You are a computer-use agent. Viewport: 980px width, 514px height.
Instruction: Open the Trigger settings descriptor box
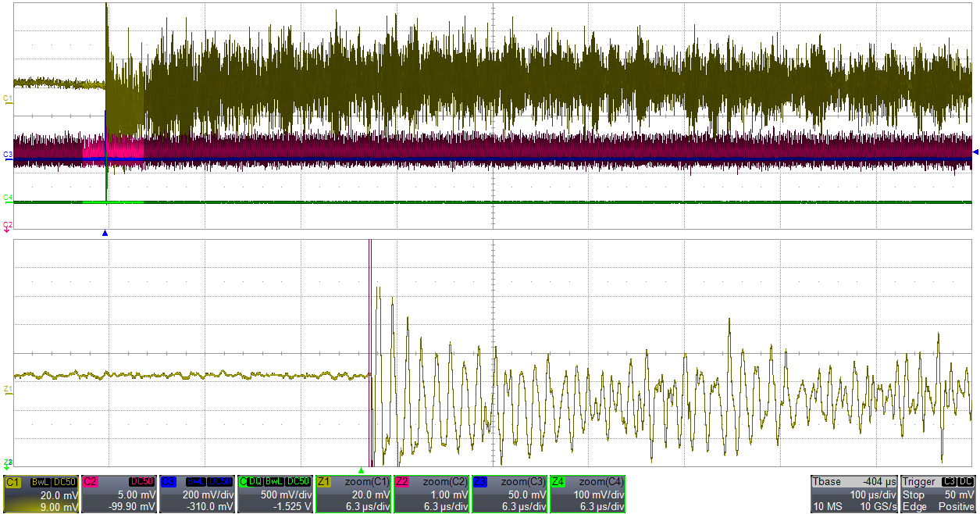tap(939, 494)
